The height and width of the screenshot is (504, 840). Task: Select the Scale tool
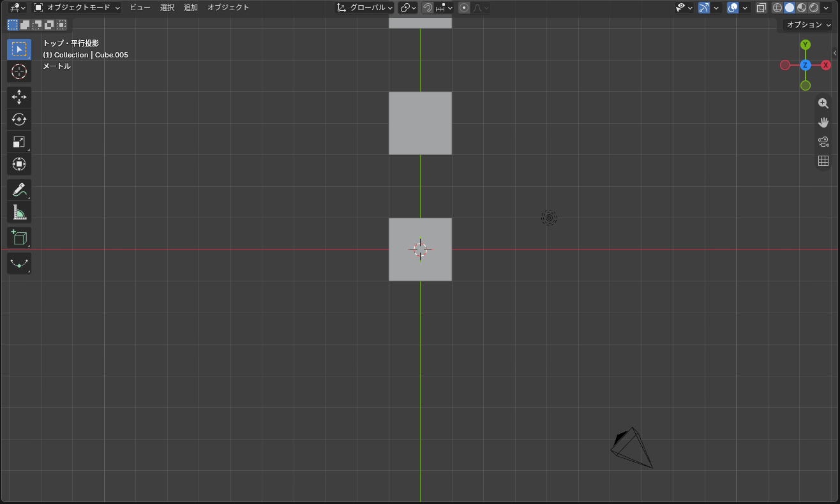(19, 142)
